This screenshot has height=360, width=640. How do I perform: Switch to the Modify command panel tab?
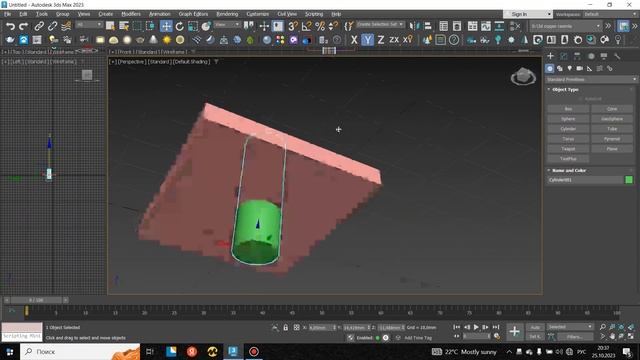(564, 56)
